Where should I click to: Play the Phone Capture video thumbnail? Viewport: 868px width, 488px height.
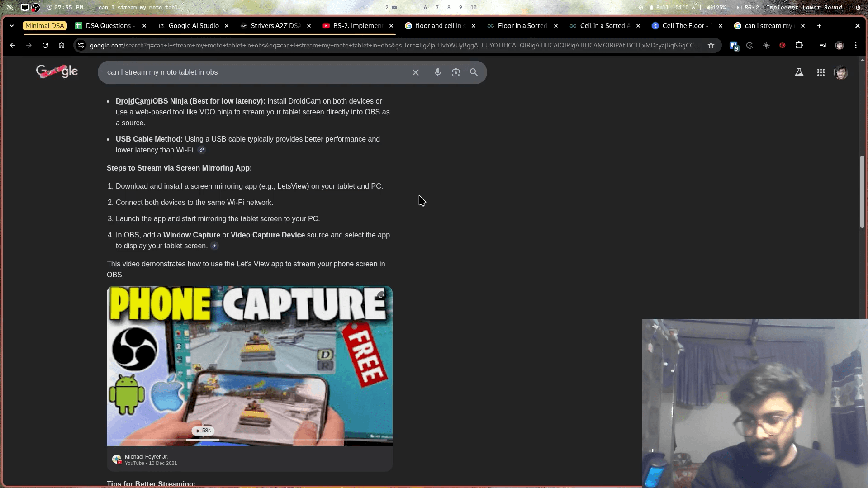[249, 365]
